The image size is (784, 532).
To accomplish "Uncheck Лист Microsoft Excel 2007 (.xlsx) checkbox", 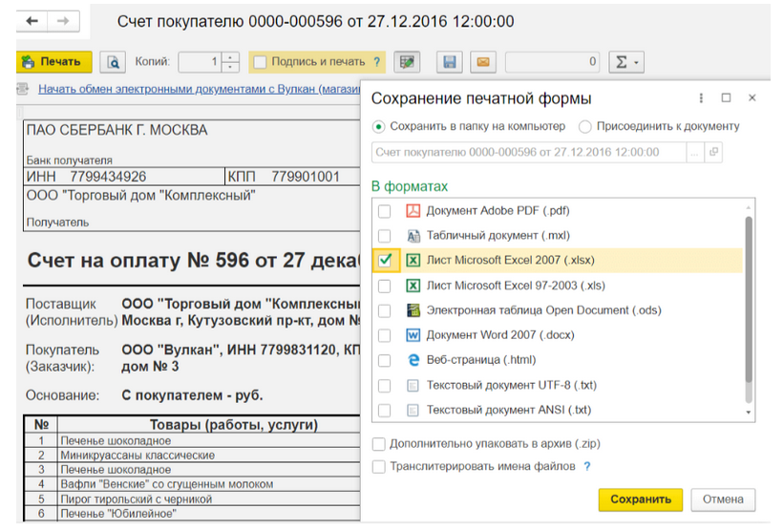I will (384, 261).
